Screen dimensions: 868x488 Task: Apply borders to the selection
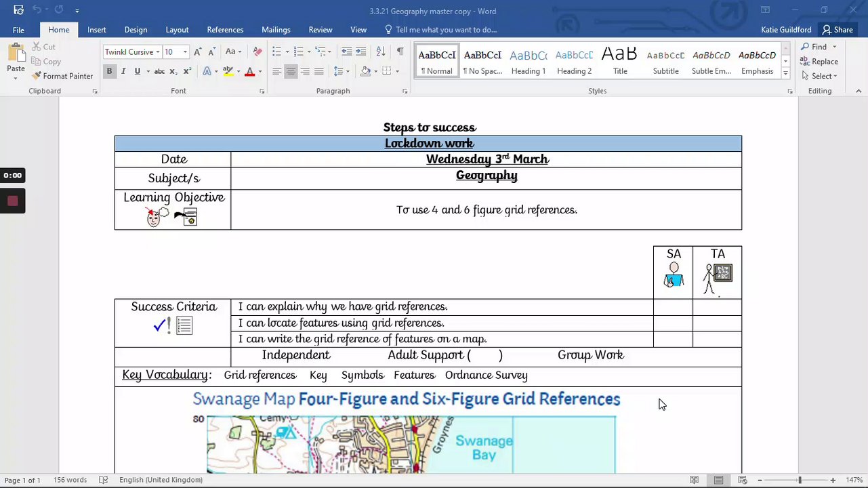386,71
